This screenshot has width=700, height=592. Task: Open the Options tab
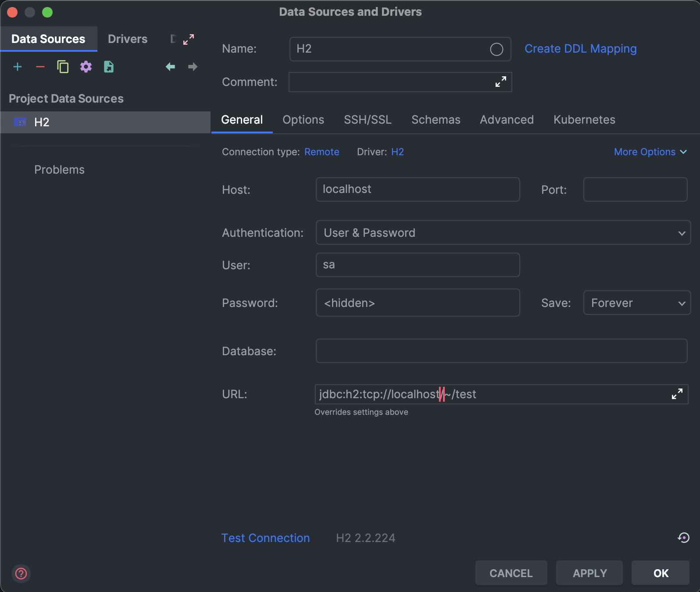[x=304, y=120]
